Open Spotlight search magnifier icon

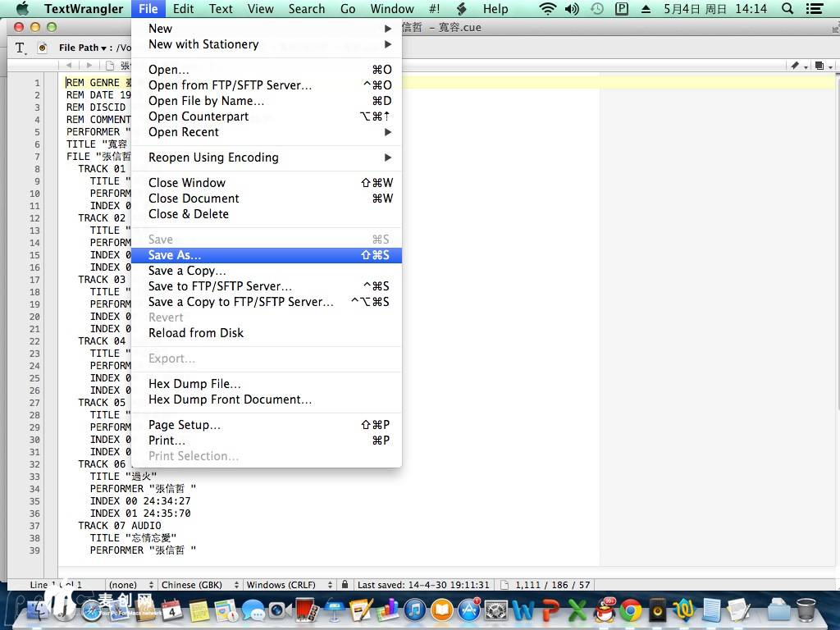coord(787,9)
